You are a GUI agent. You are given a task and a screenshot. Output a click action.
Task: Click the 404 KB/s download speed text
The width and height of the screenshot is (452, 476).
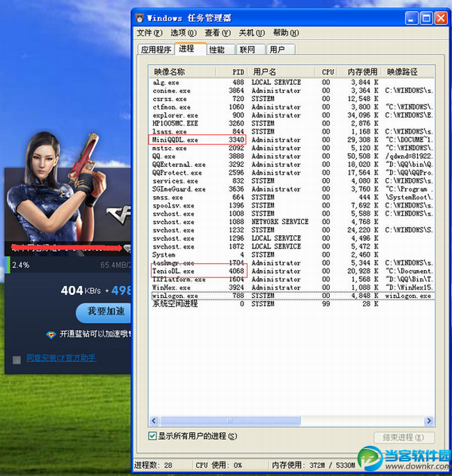coord(81,290)
